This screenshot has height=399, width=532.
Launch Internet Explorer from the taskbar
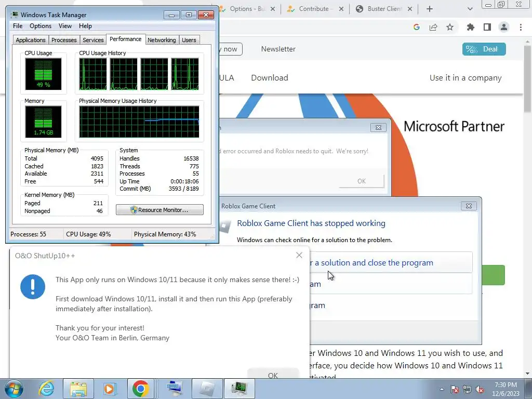coord(46,389)
